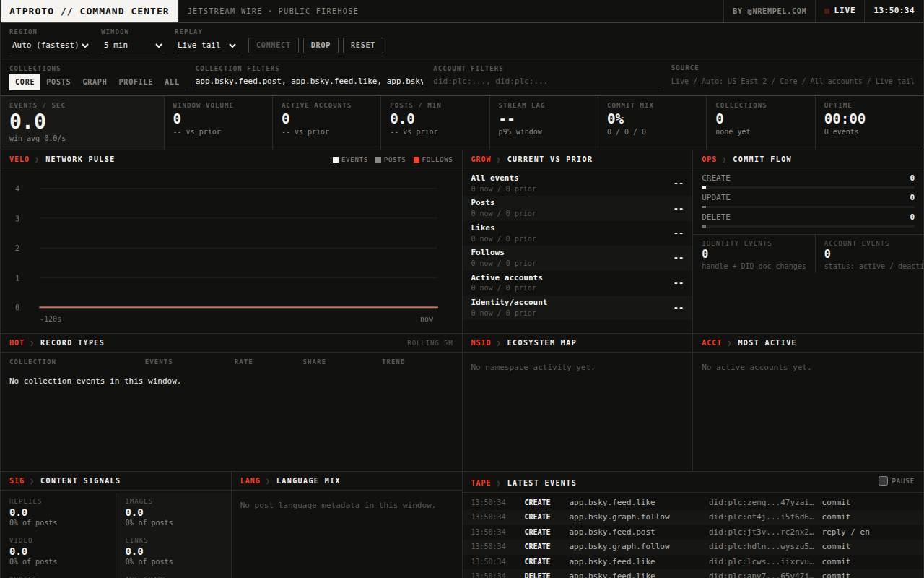Select the PROFILE collections tab

[x=136, y=82]
